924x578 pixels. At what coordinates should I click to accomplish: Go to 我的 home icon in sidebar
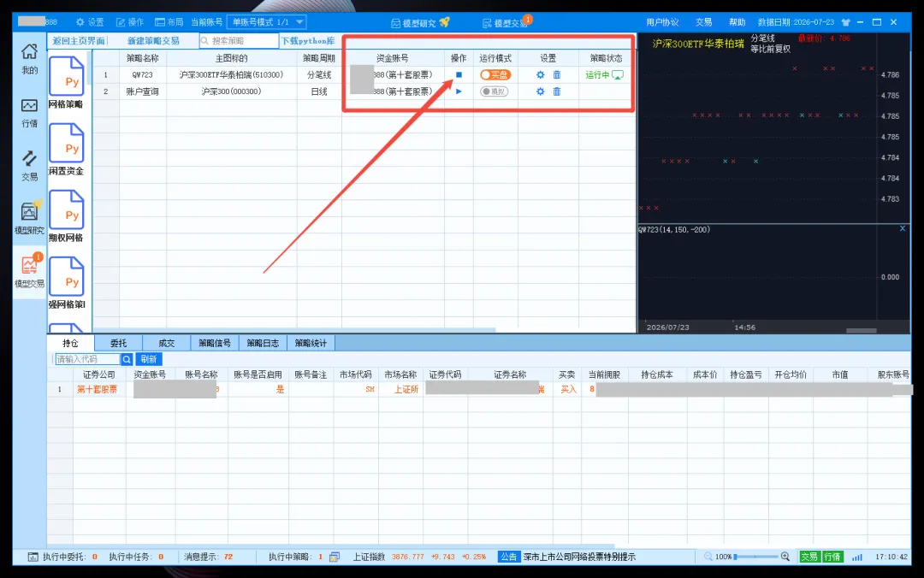(29, 59)
